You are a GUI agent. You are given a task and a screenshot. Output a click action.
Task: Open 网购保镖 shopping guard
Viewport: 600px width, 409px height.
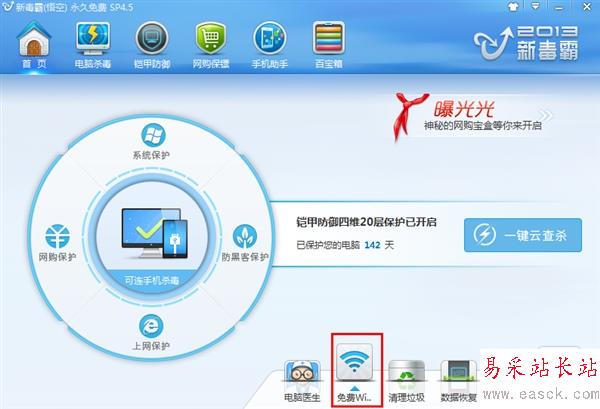(x=211, y=46)
